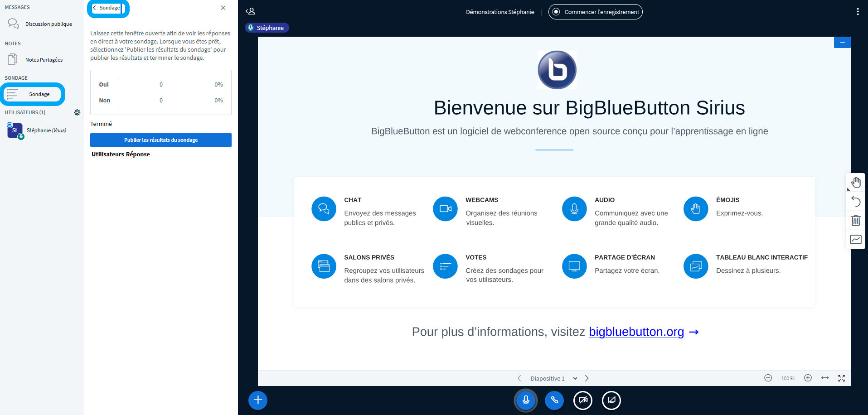Click Publier les résultats du sondage
The height and width of the screenshot is (415, 868).
[161, 140]
